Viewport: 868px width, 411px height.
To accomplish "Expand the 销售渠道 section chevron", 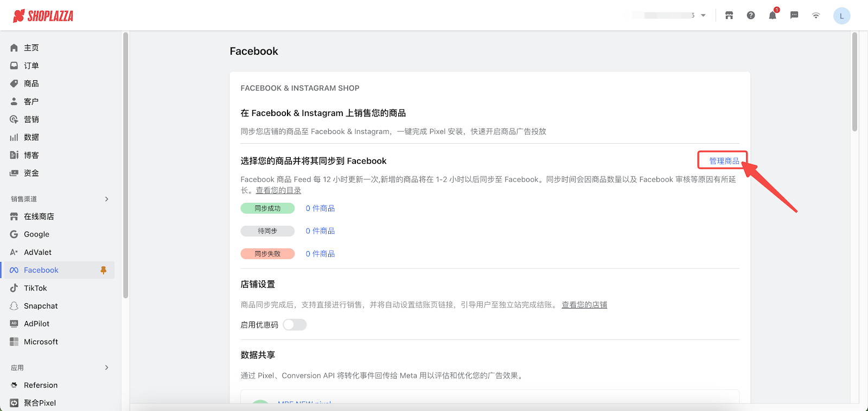I will 106,199.
